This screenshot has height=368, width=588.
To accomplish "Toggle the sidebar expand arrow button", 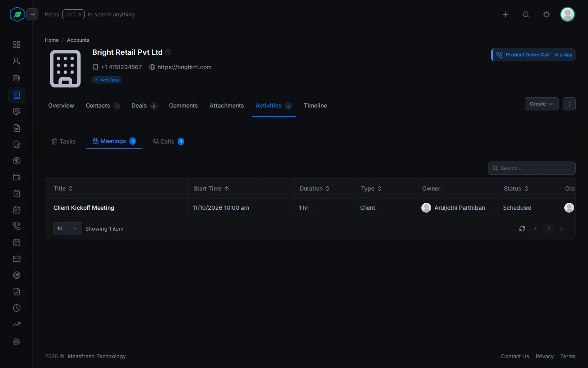I will [32, 14].
